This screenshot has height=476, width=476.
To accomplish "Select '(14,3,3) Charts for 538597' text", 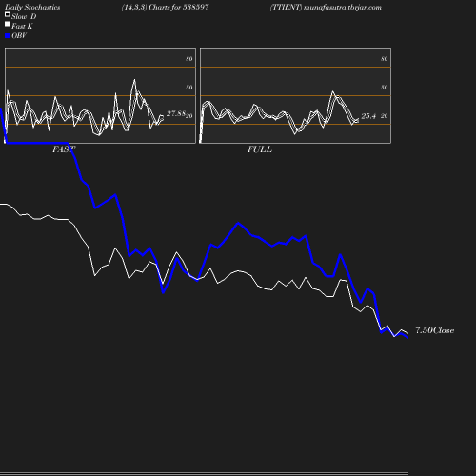I will (x=165, y=7).
